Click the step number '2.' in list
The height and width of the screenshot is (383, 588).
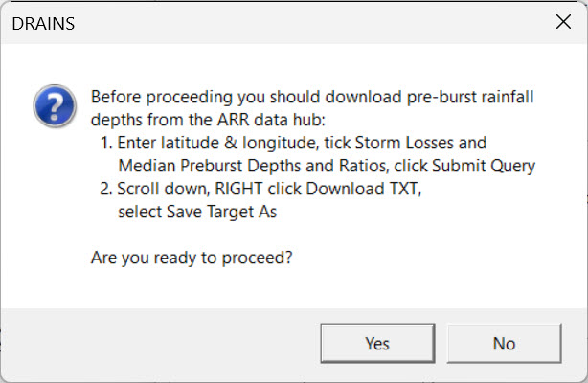(x=106, y=189)
